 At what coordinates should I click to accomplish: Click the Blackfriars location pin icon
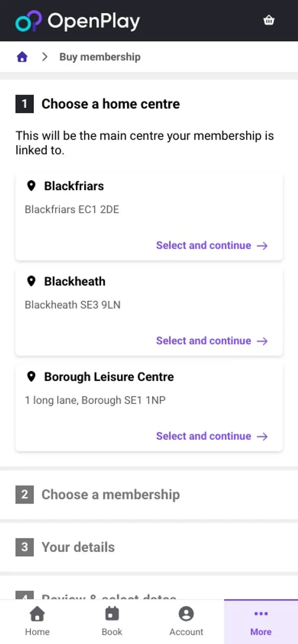(x=31, y=186)
